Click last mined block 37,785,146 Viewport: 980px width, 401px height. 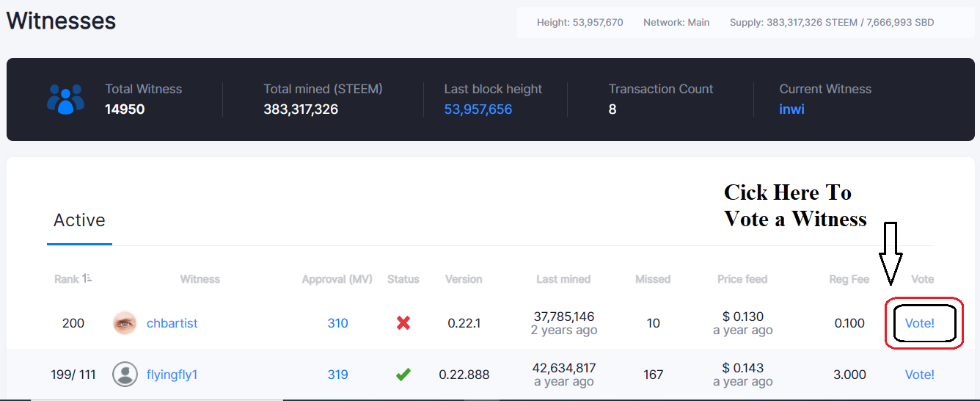pos(564,317)
